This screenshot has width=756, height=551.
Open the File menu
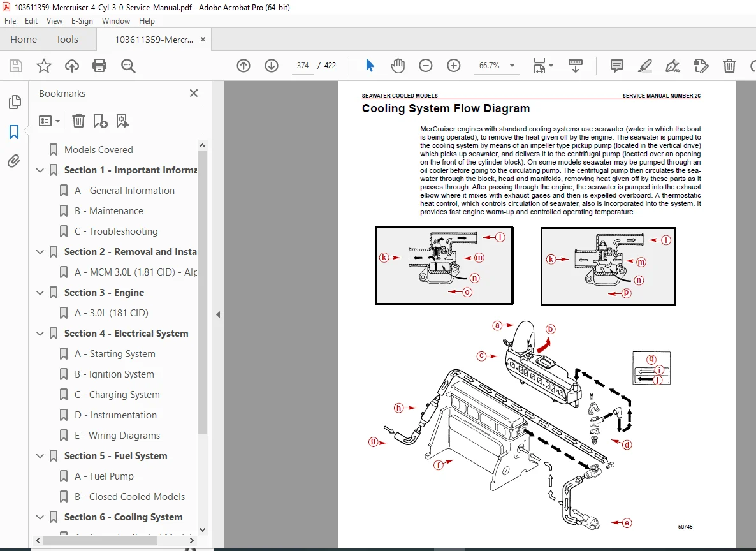pyautogui.click(x=10, y=21)
